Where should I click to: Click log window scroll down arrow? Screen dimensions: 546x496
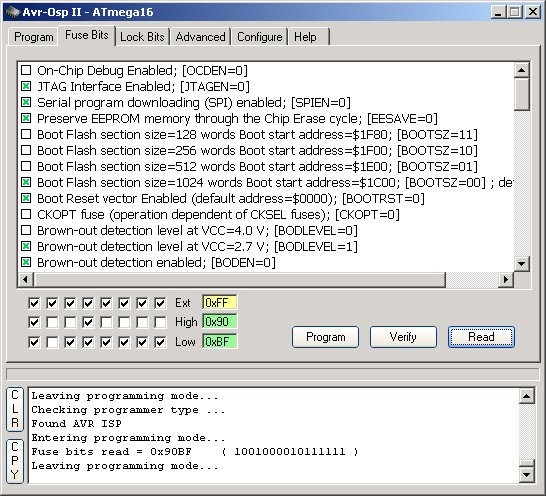coord(526,474)
